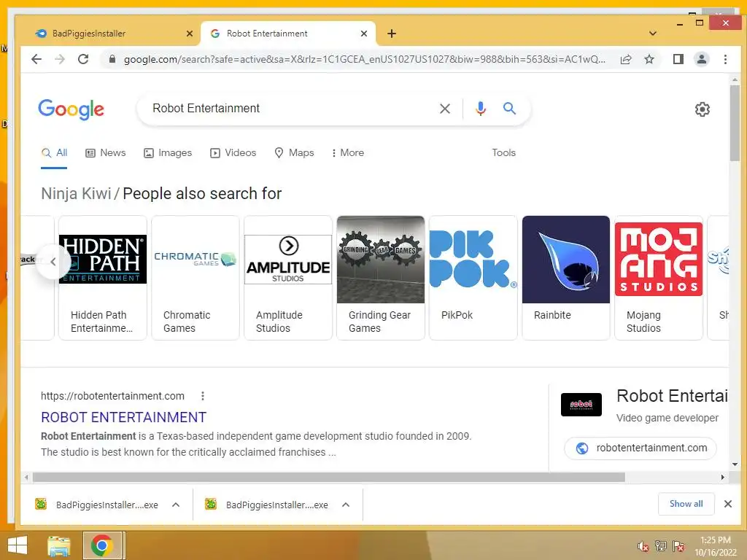The image size is (747, 560).
Task: Visit robotentertainment.com from knowledge panel button
Action: 640,448
